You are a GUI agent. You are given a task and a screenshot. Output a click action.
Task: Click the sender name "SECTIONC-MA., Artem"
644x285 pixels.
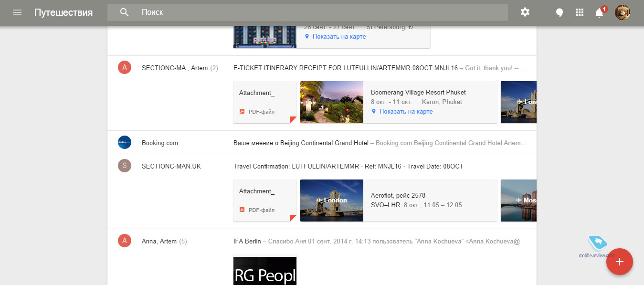coord(175,68)
